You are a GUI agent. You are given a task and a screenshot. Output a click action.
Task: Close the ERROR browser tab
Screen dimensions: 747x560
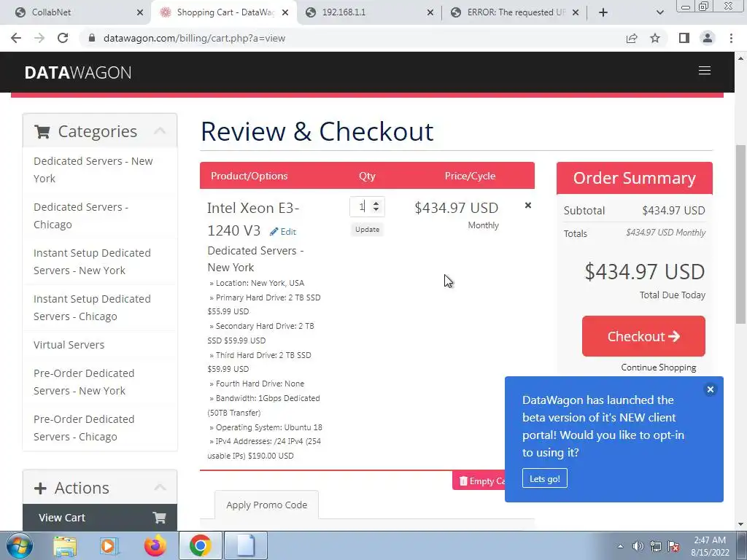point(576,12)
